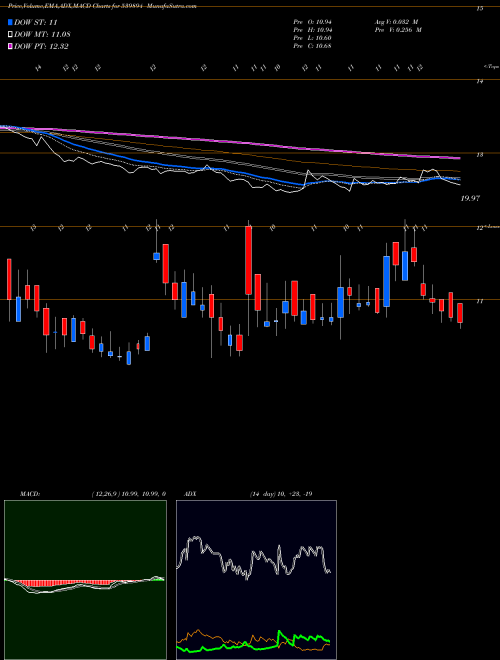Click the 'Avg V: 0.032 M' value
Image resolution: width=500 pixels, height=660 pixels.
click(395, 21)
